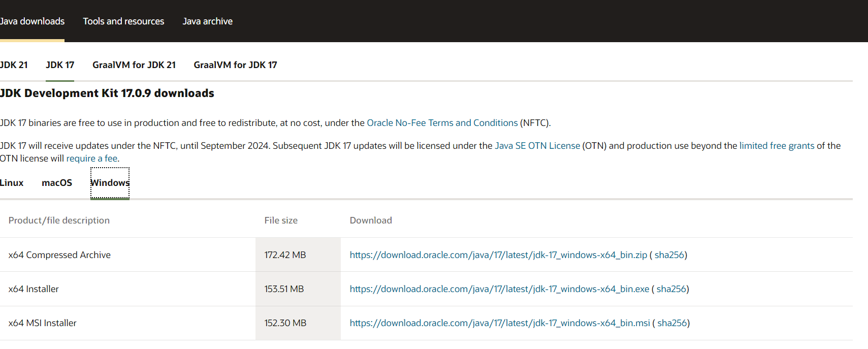Open the require a fee link
This screenshot has height=349, width=868.
point(92,158)
